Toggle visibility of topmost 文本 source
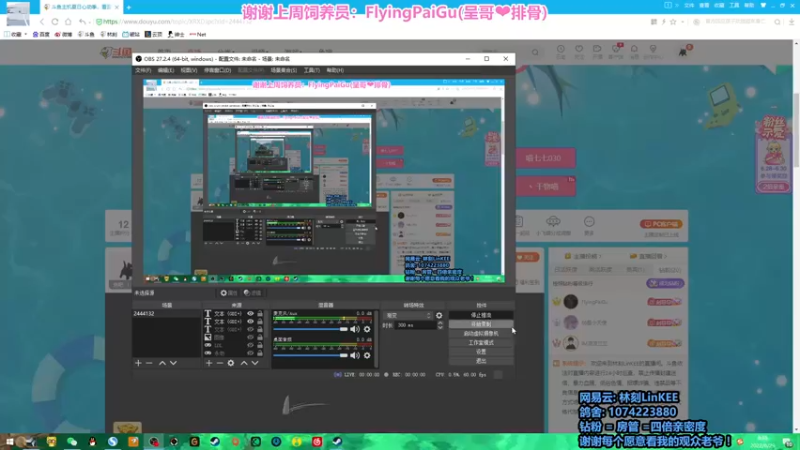 click(x=250, y=314)
